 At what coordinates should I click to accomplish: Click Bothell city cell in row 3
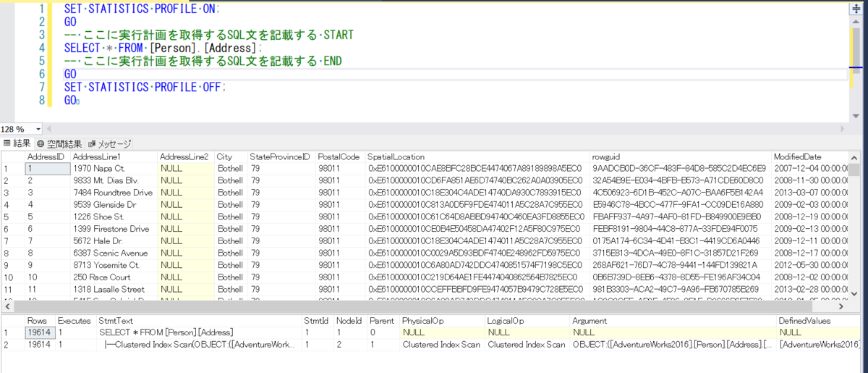click(x=231, y=193)
